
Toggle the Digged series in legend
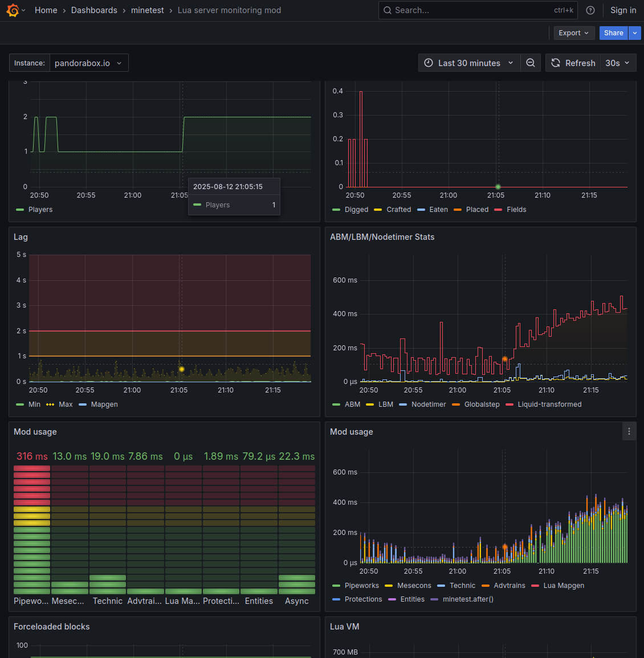point(356,210)
